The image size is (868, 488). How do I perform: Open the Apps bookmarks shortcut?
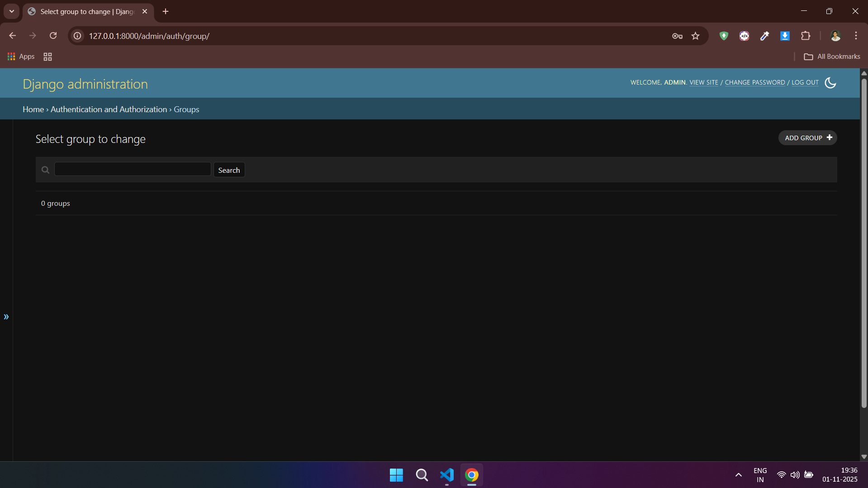21,57
